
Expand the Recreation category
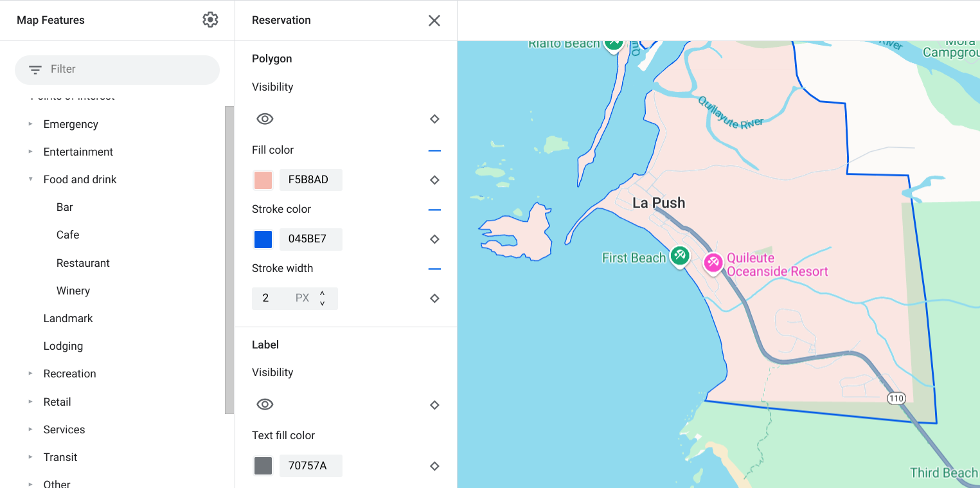(30, 374)
